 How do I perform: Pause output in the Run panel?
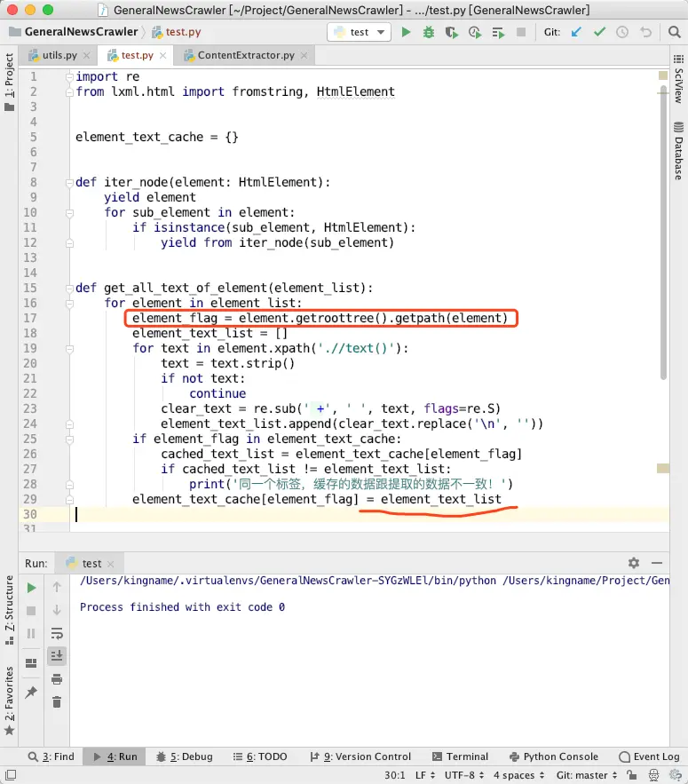click(31, 633)
